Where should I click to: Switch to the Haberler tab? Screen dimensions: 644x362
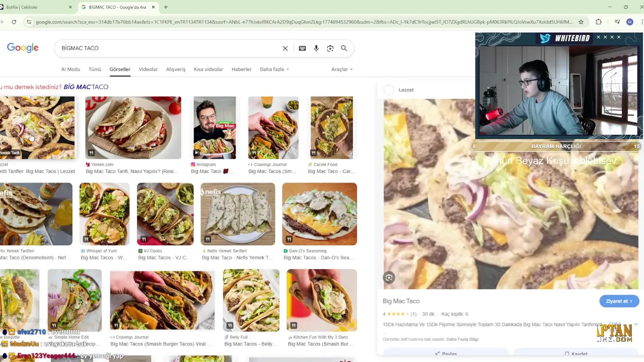[x=242, y=69]
